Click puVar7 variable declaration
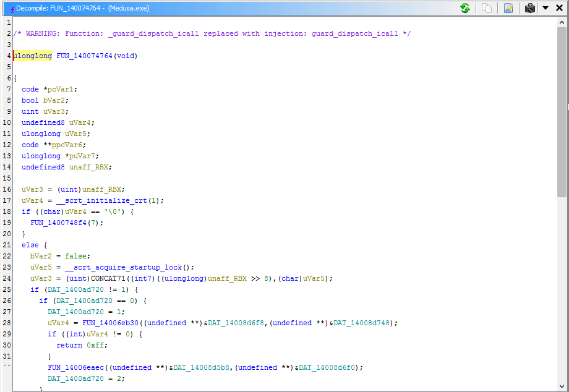The width and height of the screenshot is (569, 392). pos(82,156)
